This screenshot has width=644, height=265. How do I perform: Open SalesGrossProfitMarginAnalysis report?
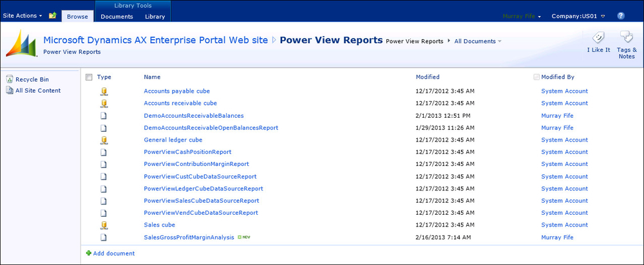point(189,237)
